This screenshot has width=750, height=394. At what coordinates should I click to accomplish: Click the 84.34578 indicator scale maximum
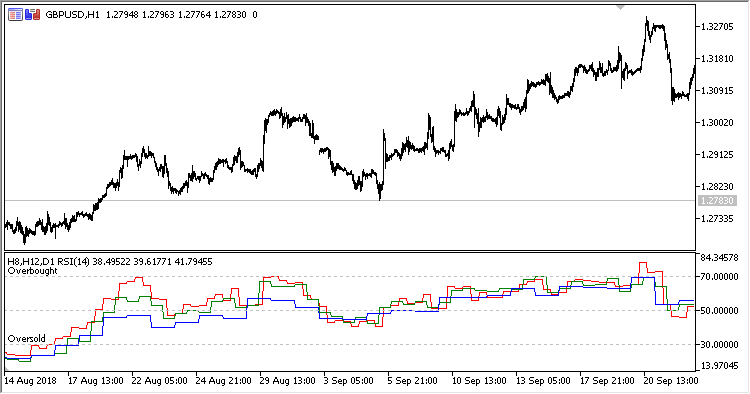click(x=719, y=258)
